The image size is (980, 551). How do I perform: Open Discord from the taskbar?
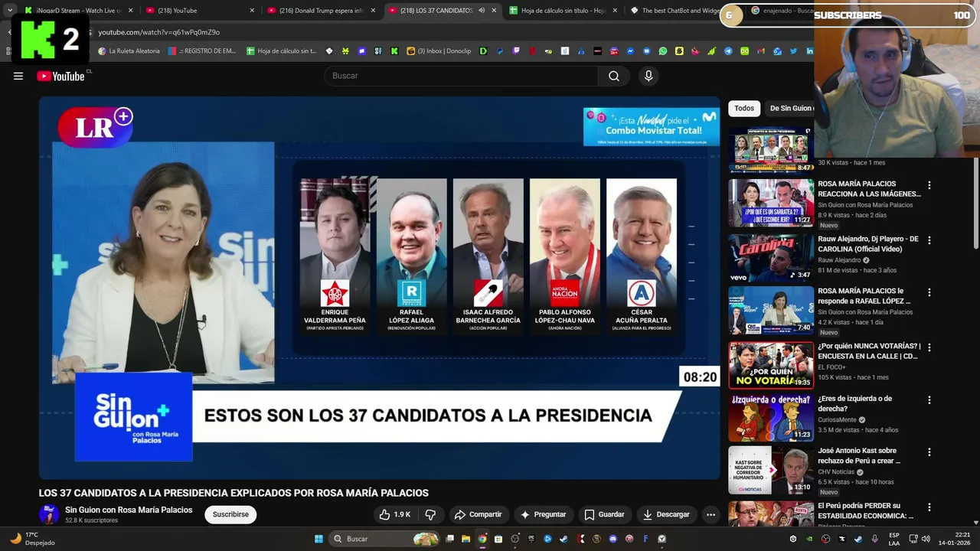coord(612,539)
